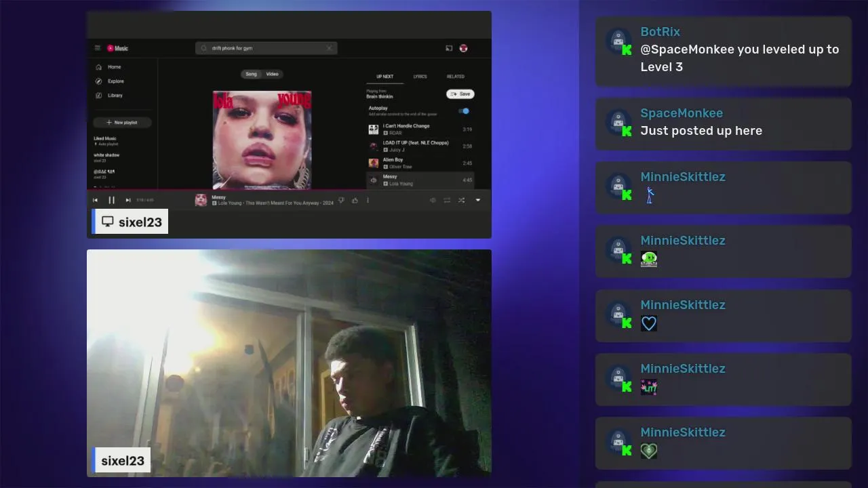
Task: Click SpaceMonkee username in chat
Action: click(682, 113)
